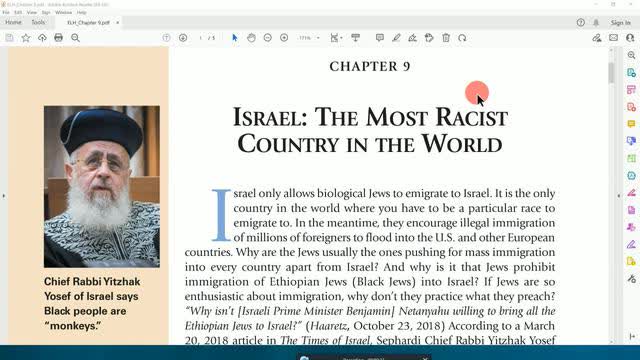Open the Sign document tool

412,38
